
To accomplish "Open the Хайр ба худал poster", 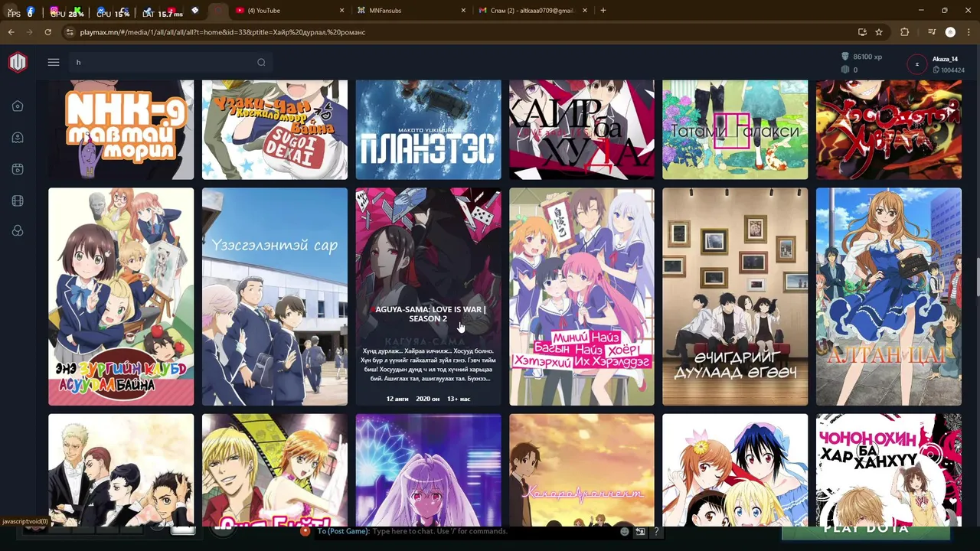I will pyautogui.click(x=582, y=130).
